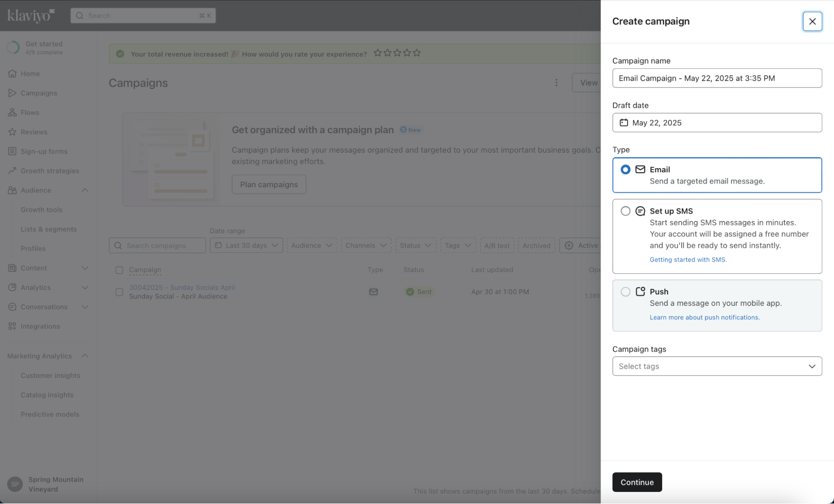Click the SMS speech bubble icon

(640, 211)
